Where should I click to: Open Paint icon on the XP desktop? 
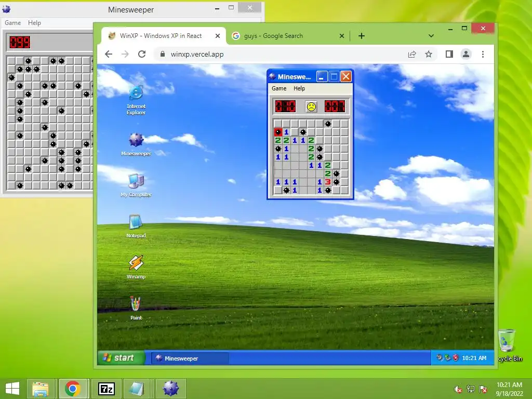click(136, 308)
